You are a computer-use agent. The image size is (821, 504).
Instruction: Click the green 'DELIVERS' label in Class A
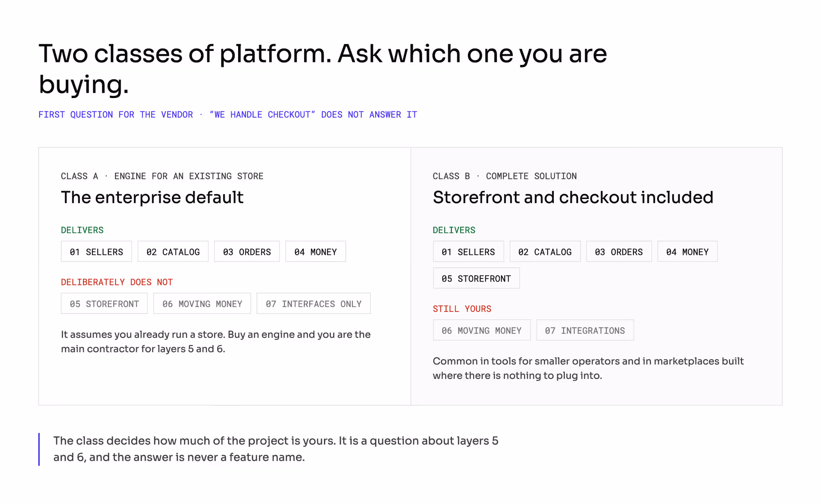pyautogui.click(x=82, y=230)
